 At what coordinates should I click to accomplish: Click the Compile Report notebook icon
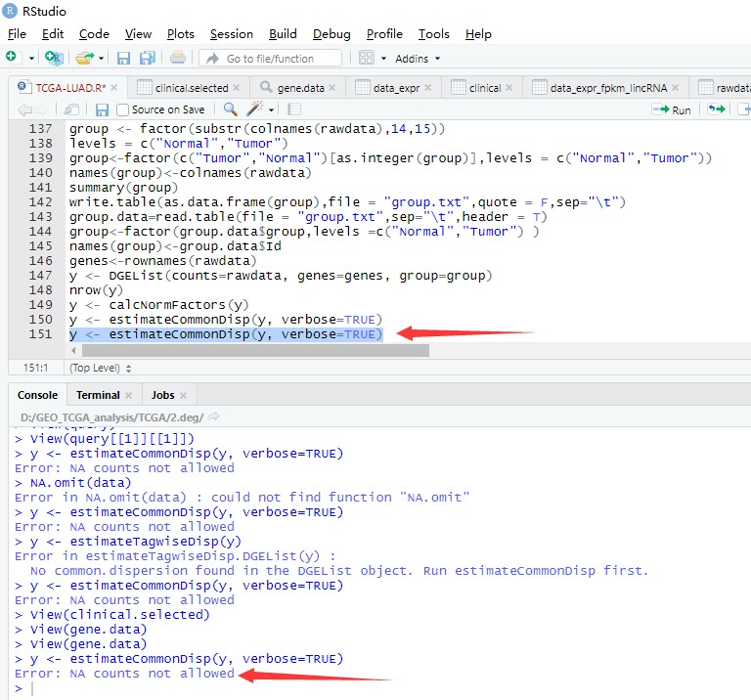click(294, 109)
